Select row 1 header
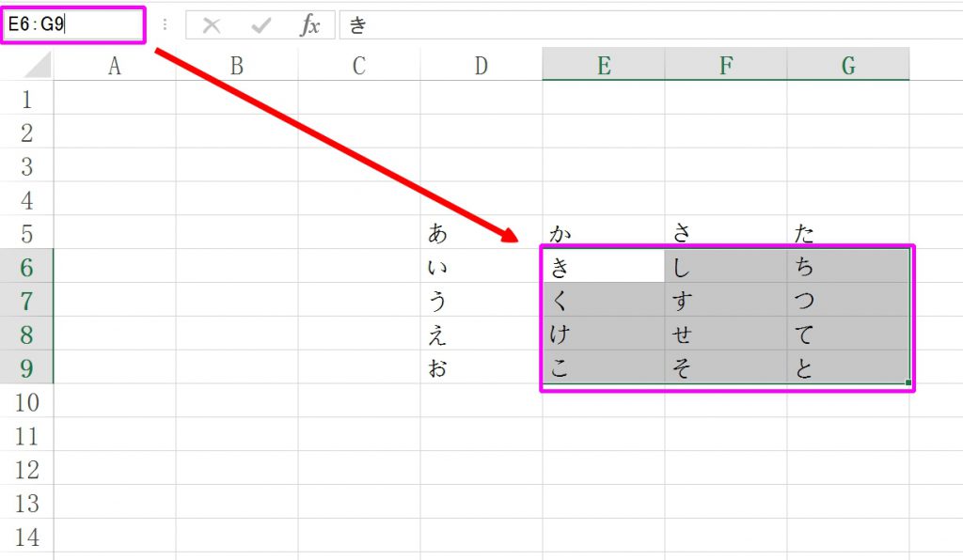 click(x=26, y=99)
